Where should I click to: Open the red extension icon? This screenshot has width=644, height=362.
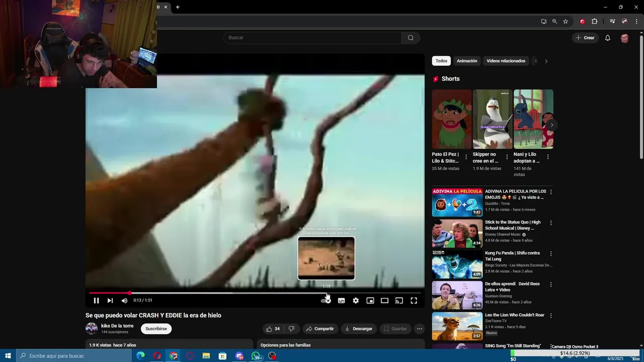point(582,22)
